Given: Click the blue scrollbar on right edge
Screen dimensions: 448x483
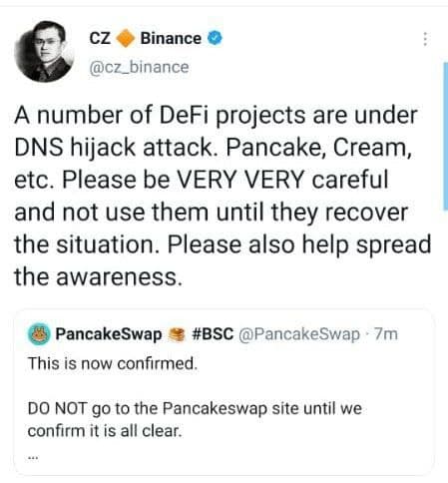Looking at the screenshot, I should (x=446, y=137).
